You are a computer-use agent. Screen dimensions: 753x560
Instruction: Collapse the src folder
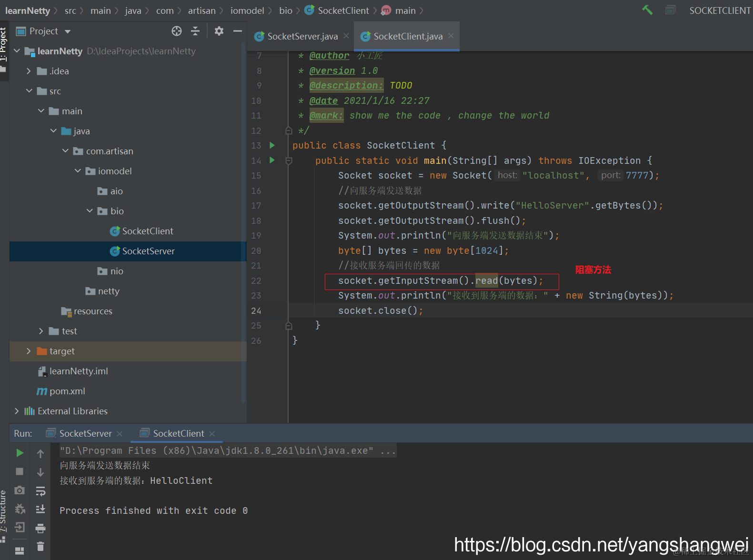click(x=29, y=90)
